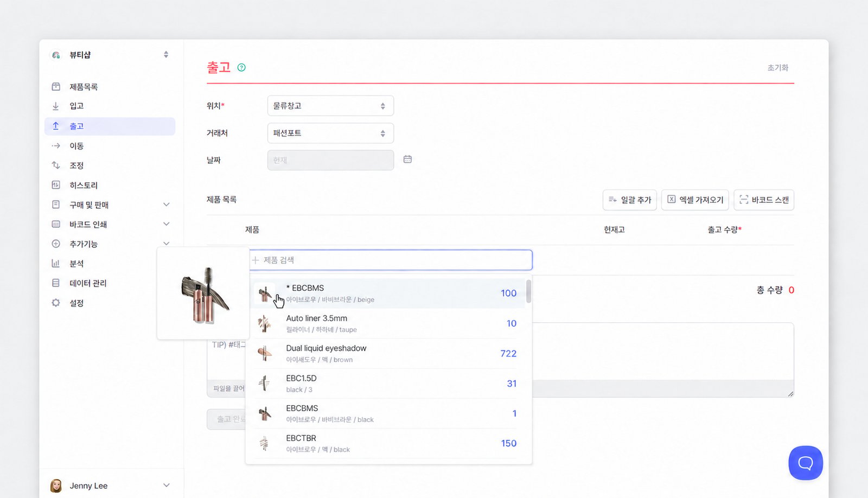The width and height of the screenshot is (868, 498).
Task: Open the 구매 및 판매 menu item
Action: tap(110, 205)
